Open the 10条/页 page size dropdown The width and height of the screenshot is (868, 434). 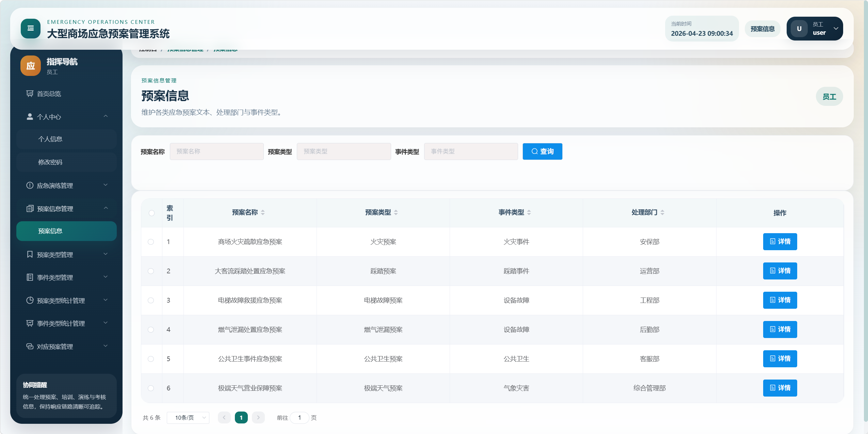pos(188,418)
